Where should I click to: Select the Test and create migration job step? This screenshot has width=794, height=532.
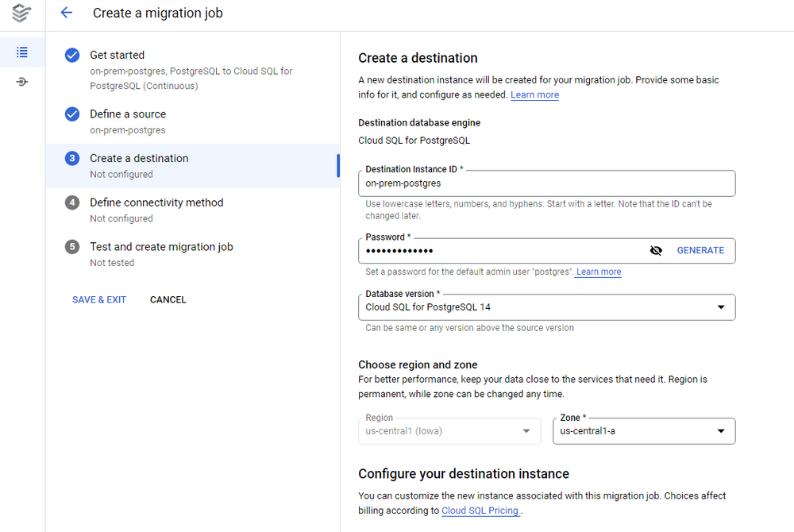(x=161, y=246)
